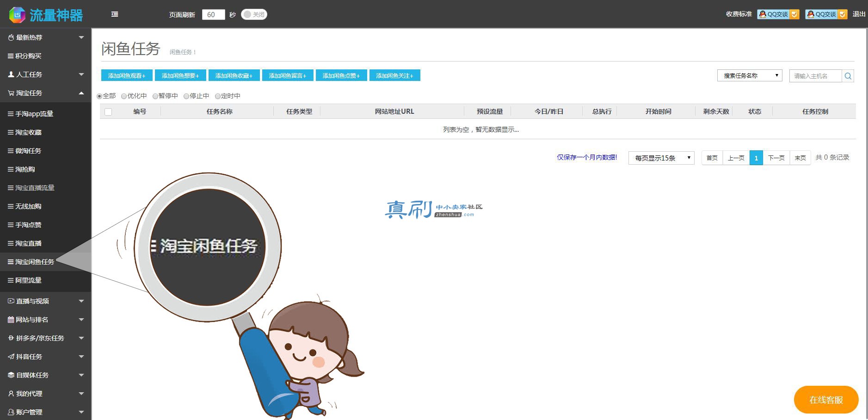This screenshot has width=868, height=420.
Task: Toggle the page auto-refresh 关闭 switch
Action: [254, 15]
